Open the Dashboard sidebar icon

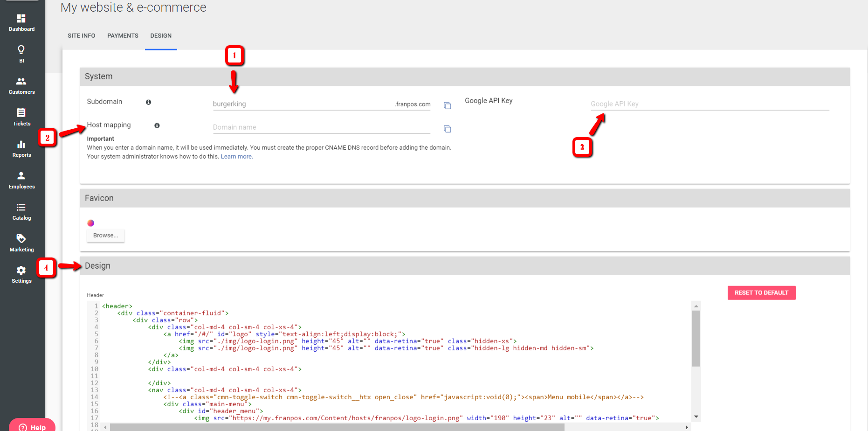coord(21,22)
